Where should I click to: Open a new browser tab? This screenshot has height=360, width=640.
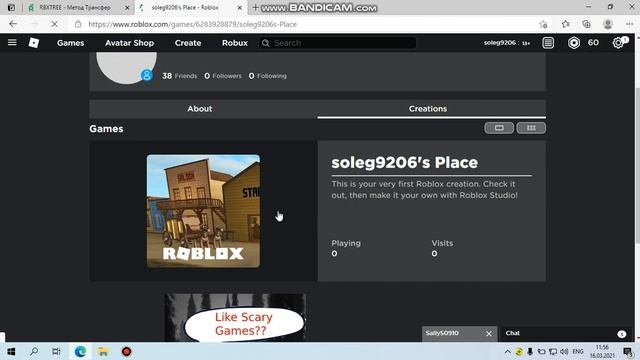256,7
